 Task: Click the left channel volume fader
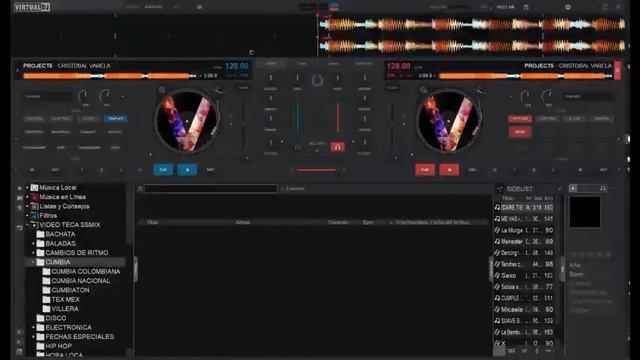298,118
